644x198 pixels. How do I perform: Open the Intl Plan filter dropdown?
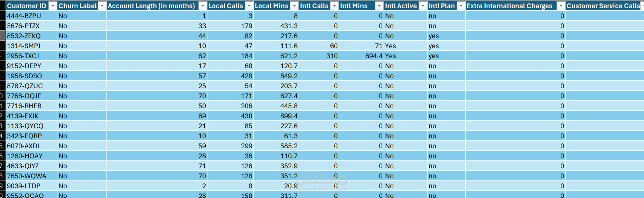(x=461, y=6)
